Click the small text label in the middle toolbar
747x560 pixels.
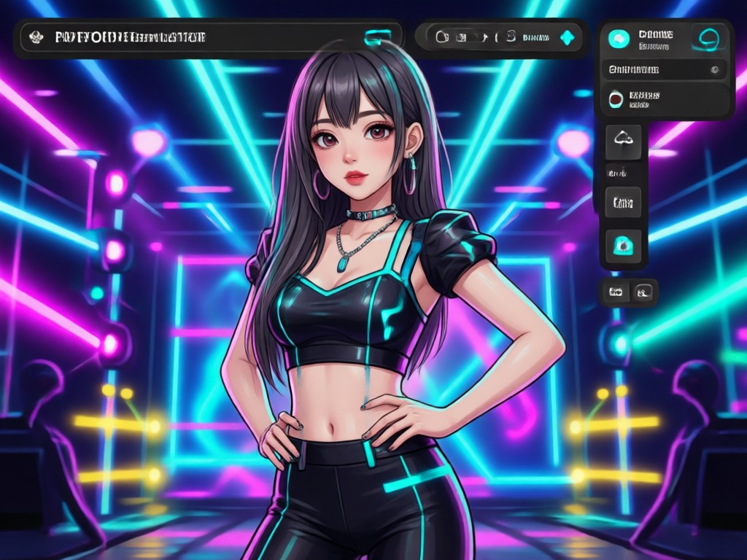pos(535,38)
